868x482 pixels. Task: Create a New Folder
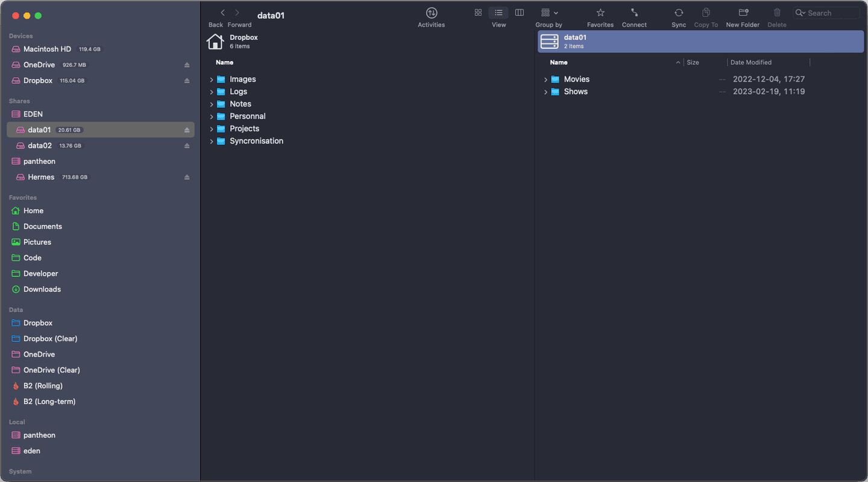tap(743, 13)
